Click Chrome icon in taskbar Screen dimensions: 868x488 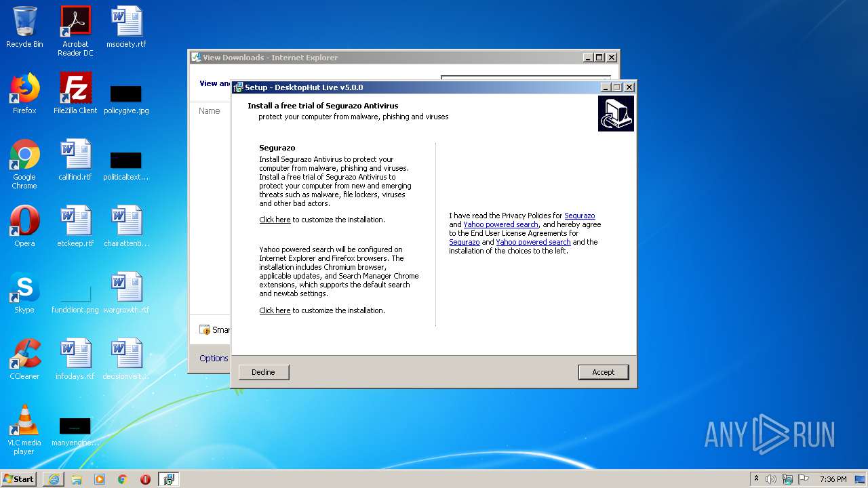(123, 479)
